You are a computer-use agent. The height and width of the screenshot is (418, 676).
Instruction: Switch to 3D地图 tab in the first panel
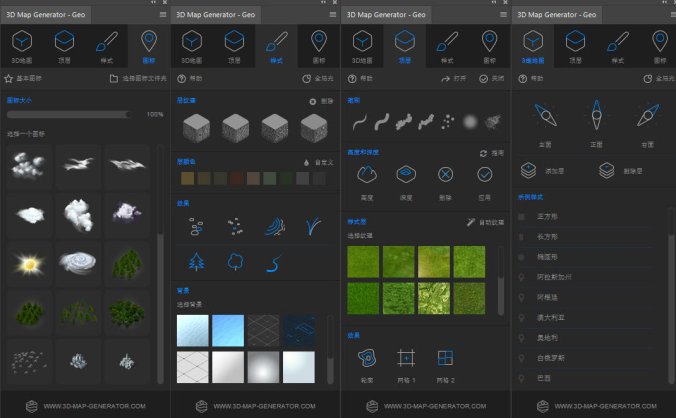pos(22,44)
